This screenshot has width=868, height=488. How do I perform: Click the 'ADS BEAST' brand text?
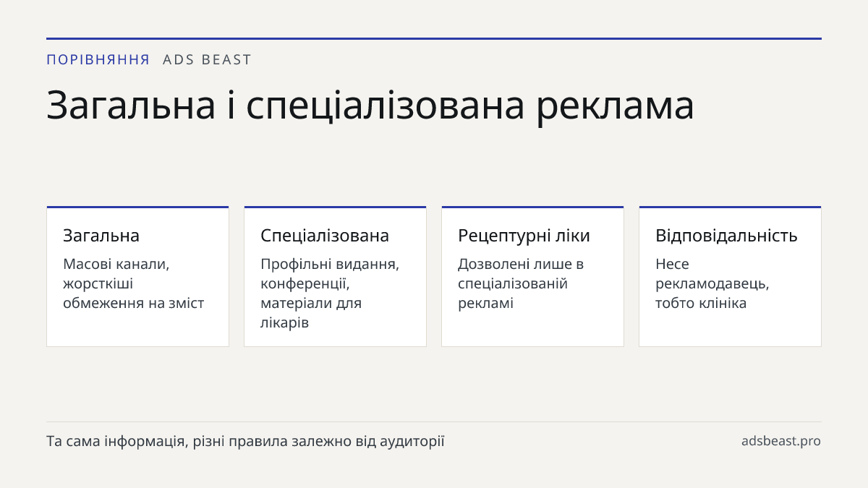coord(207,60)
